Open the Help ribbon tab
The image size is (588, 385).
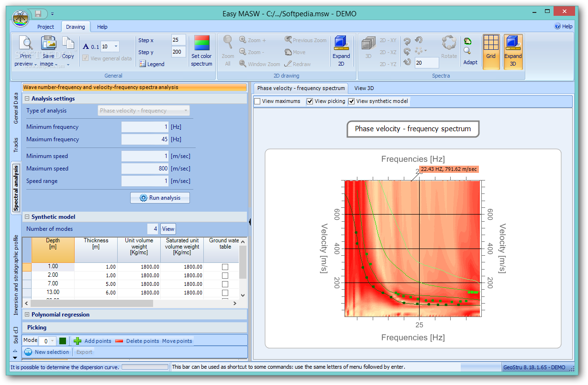(102, 27)
